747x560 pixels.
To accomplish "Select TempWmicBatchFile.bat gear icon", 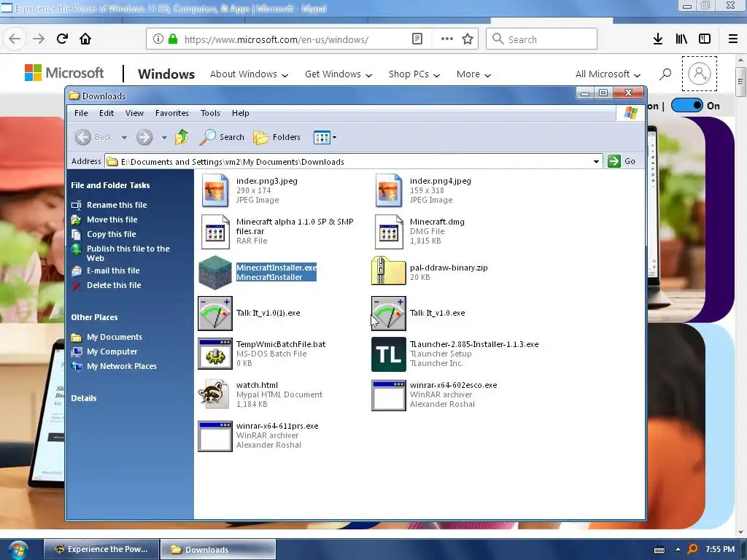I will (x=215, y=354).
